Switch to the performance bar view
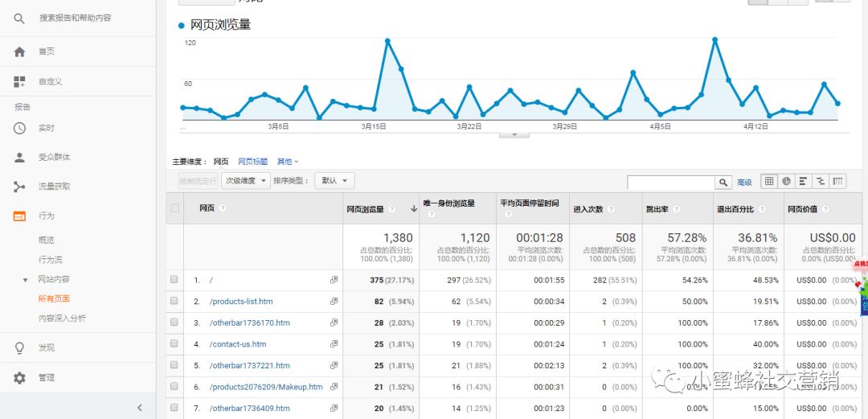The width and height of the screenshot is (868, 419). point(803,181)
